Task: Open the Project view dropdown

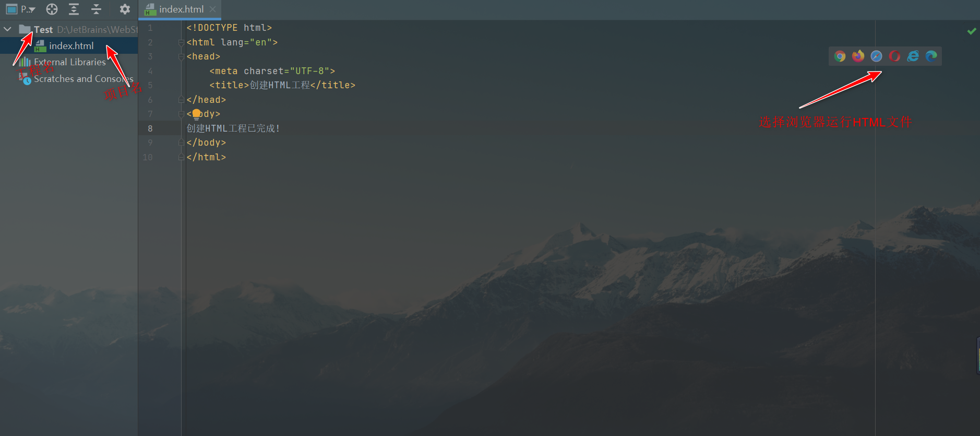Action: click(x=20, y=9)
